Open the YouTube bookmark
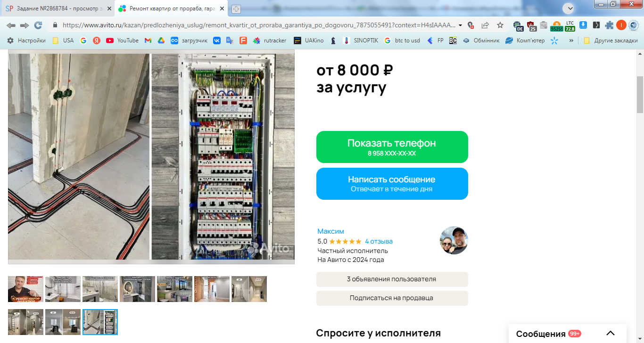This screenshot has height=343, width=644. [123, 41]
